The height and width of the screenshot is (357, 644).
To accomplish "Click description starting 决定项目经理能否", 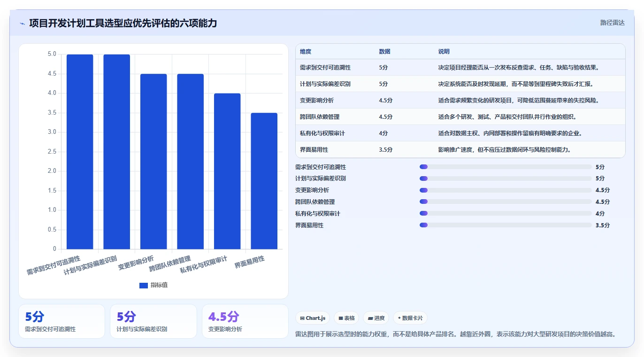I will click(x=518, y=68).
